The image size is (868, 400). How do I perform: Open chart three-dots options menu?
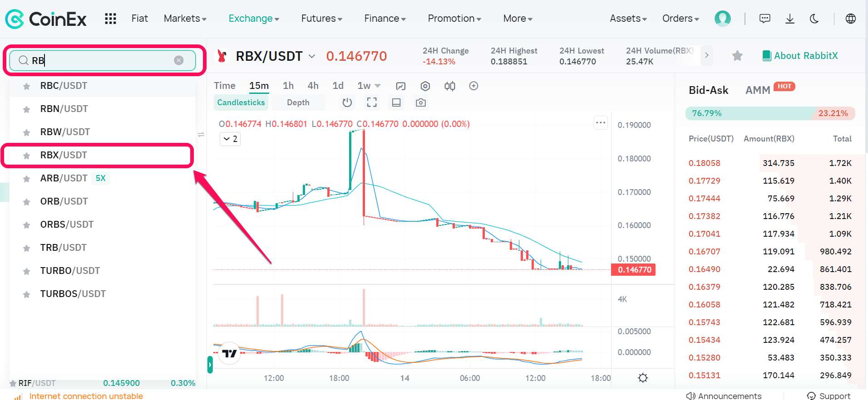(x=601, y=122)
